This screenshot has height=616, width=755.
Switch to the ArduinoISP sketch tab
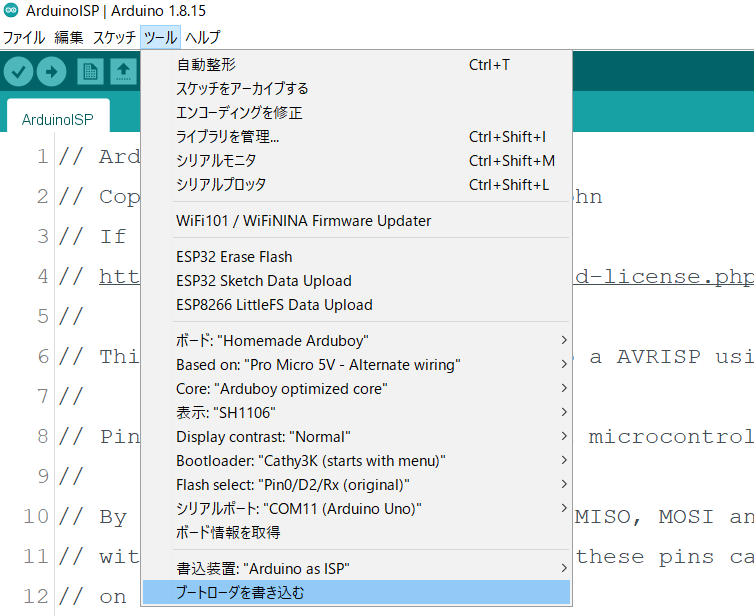(57, 120)
